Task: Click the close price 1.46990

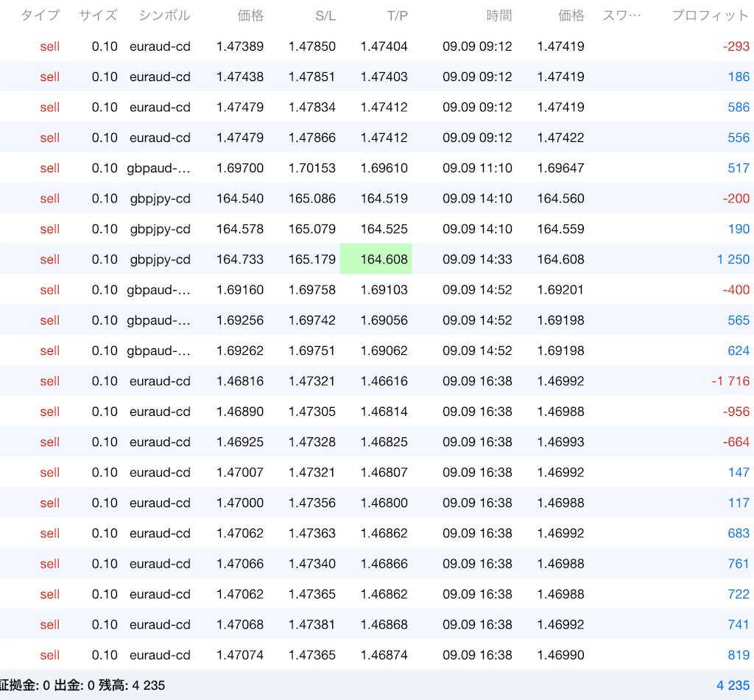Action: [x=560, y=655]
